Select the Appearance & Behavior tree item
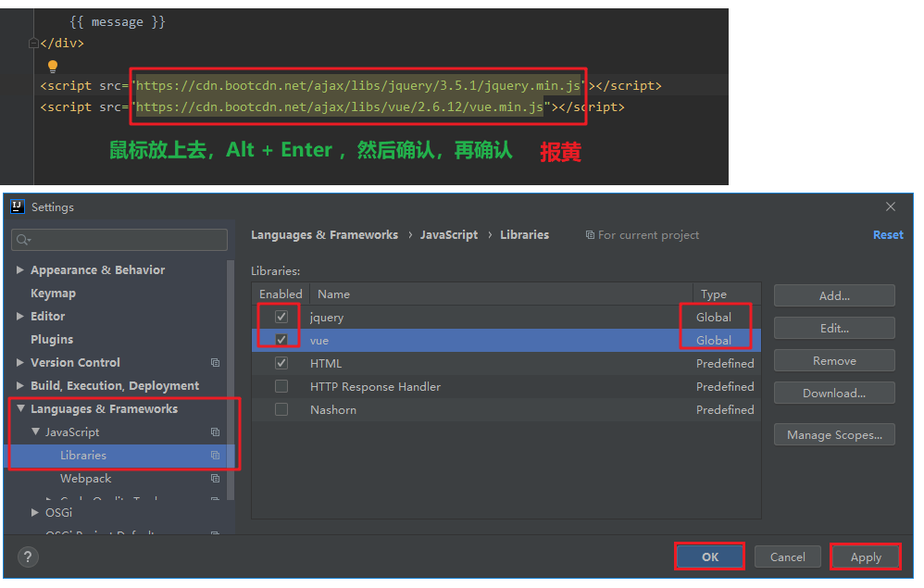This screenshot has width=924, height=588. pos(98,269)
